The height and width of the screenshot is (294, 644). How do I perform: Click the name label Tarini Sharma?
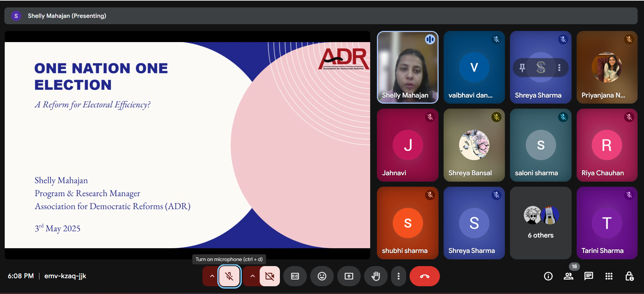(602, 251)
